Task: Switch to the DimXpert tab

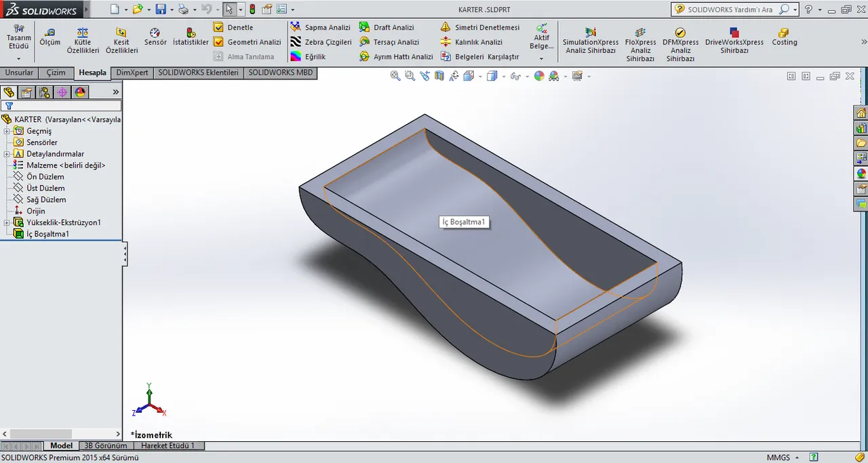Action: [x=132, y=73]
